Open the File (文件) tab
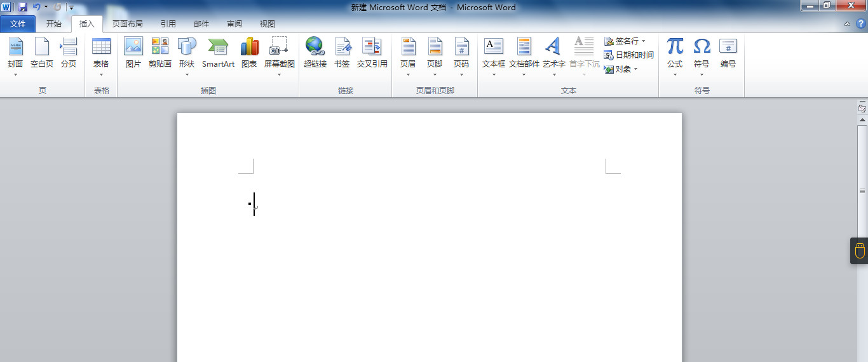The width and height of the screenshot is (868, 362). pos(18,24)
